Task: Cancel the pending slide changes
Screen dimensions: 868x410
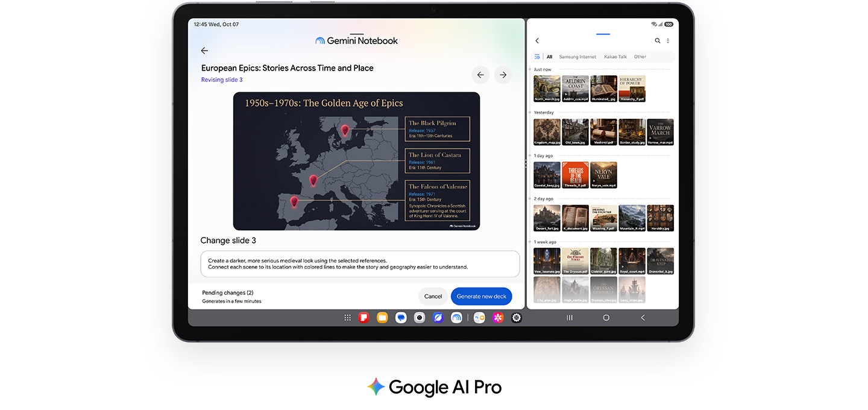Action: 433,296
